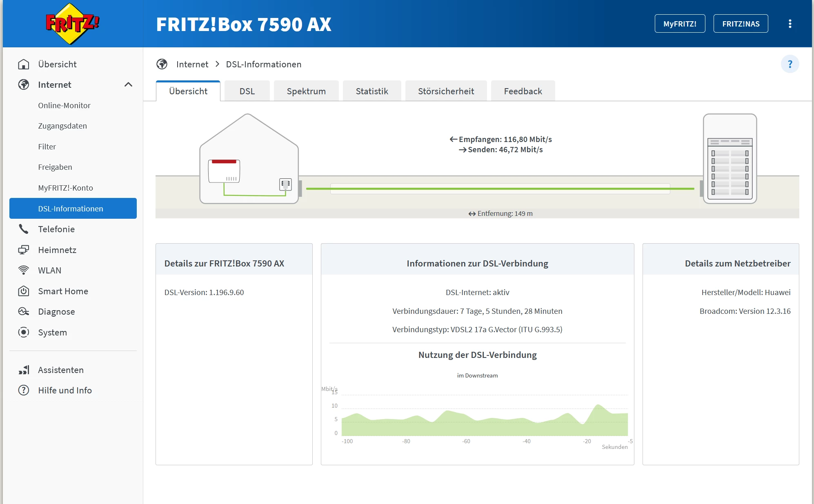This screenshot has height=504, width=814.
Task: Click the Diagnose pulse icon
Action: (x=24, y=312)
